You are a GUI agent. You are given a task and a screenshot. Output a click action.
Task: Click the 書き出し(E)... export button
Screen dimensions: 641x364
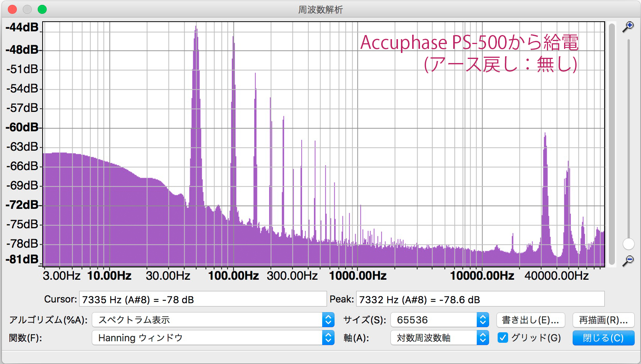[530, 320]
